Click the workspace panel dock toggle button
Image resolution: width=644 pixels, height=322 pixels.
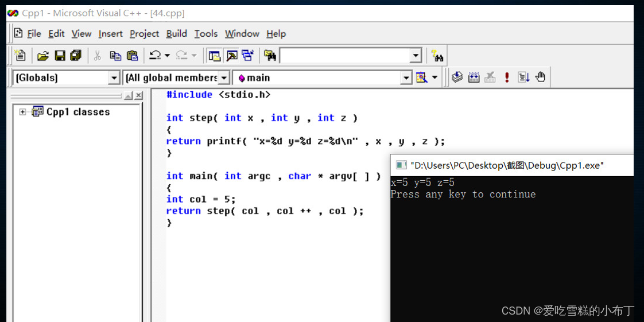tap(129, 96)
